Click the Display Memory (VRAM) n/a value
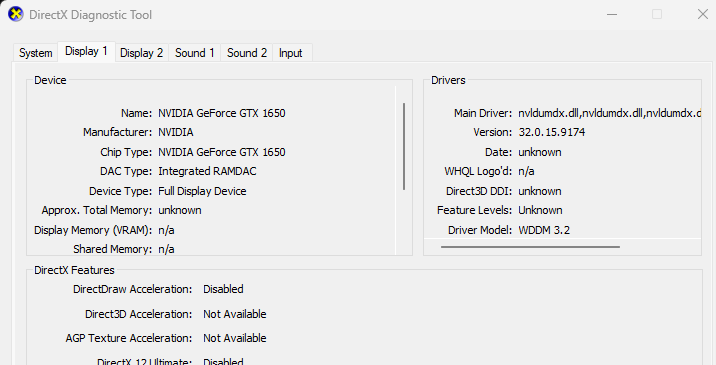The width and height of the screenshot is (716, 365). click(x=166, y=230)
